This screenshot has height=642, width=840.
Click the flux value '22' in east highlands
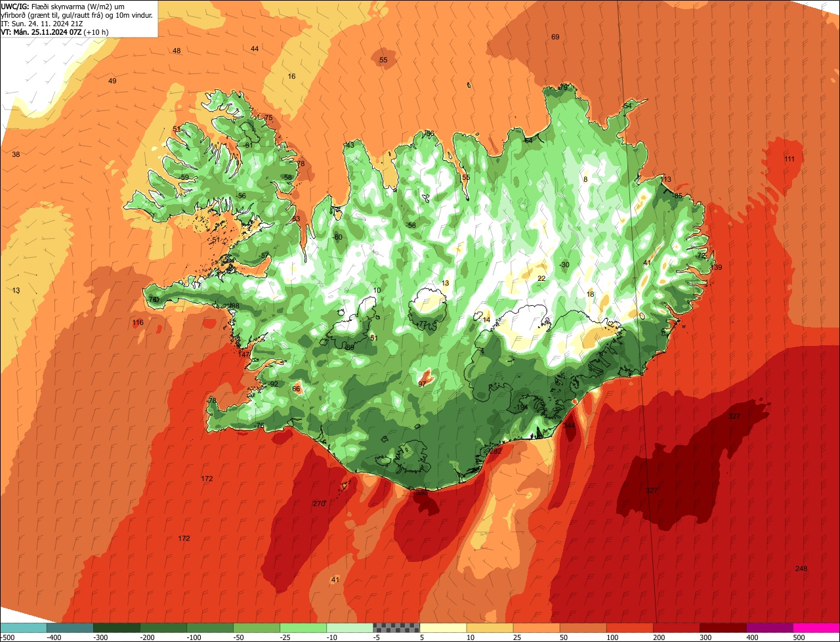pyautogui.click(x=541, y=278)
